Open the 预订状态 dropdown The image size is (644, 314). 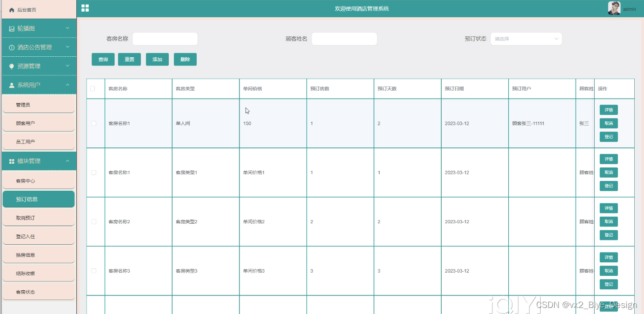526,39
